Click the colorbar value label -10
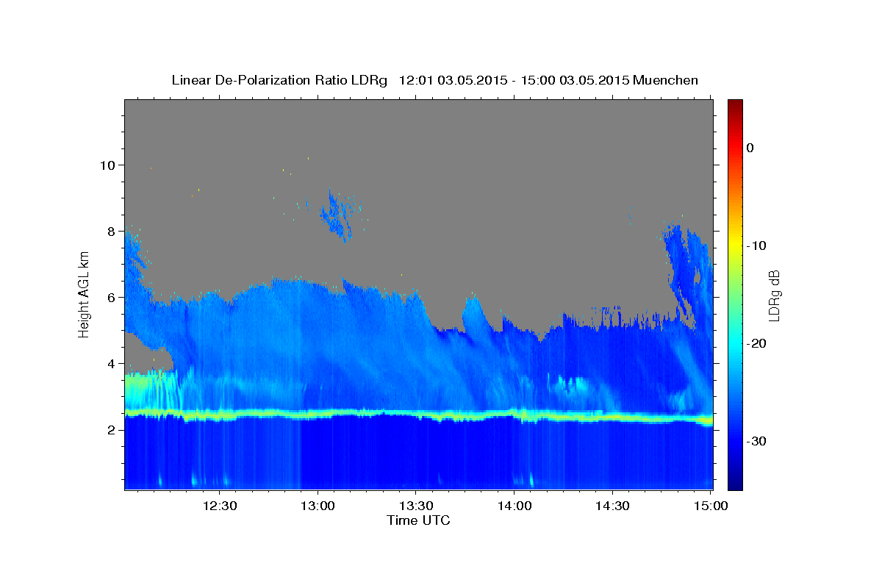Viewport: 882px width, 588px height. point(757,245)
